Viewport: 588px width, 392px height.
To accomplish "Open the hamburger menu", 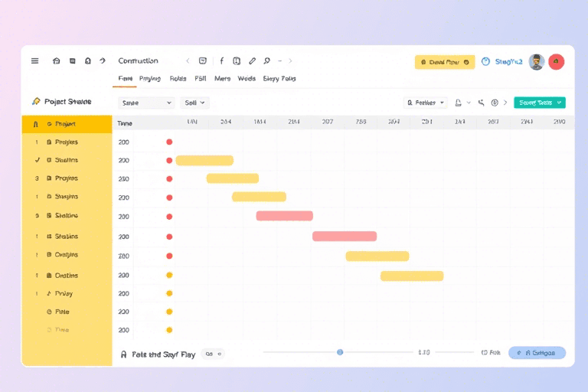I will click(x=34, y=61).
